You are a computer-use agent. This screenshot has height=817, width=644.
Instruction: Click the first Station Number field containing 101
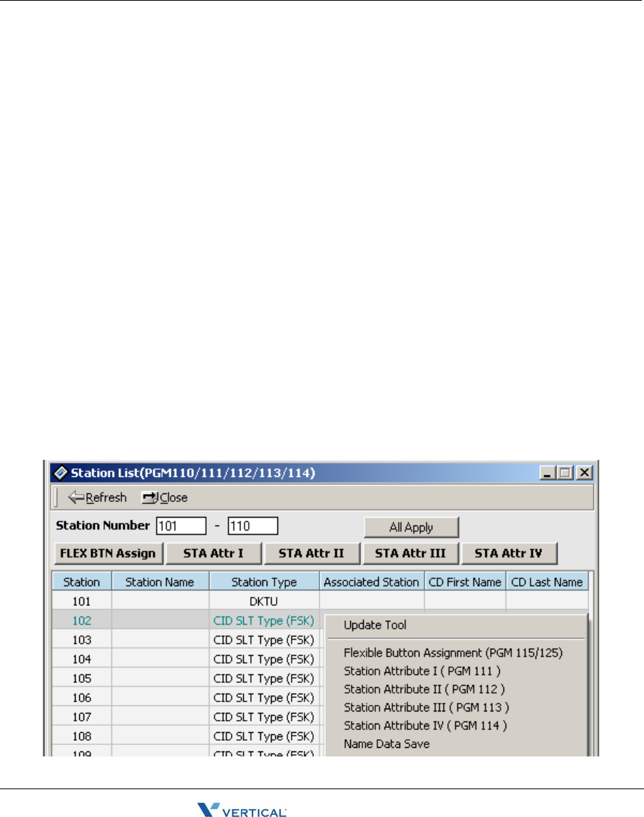click(x=181, y=525)
